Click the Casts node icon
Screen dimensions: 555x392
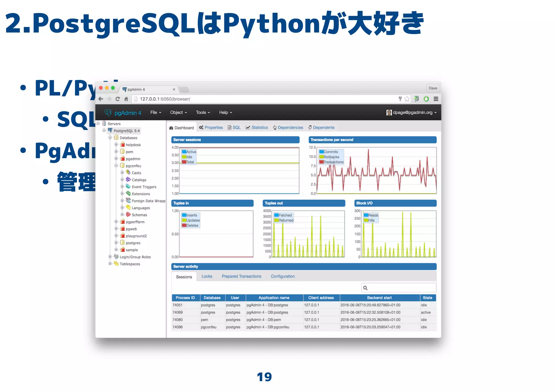click(128, 173)
